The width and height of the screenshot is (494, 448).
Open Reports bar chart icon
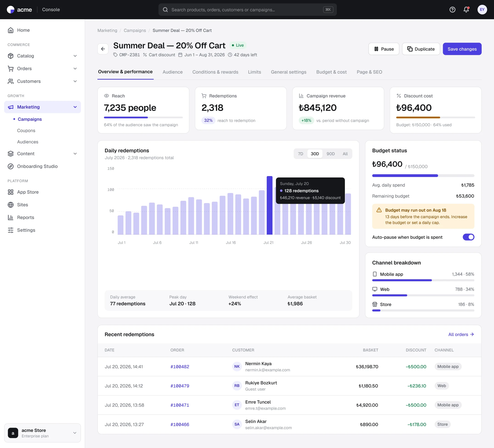11,218
